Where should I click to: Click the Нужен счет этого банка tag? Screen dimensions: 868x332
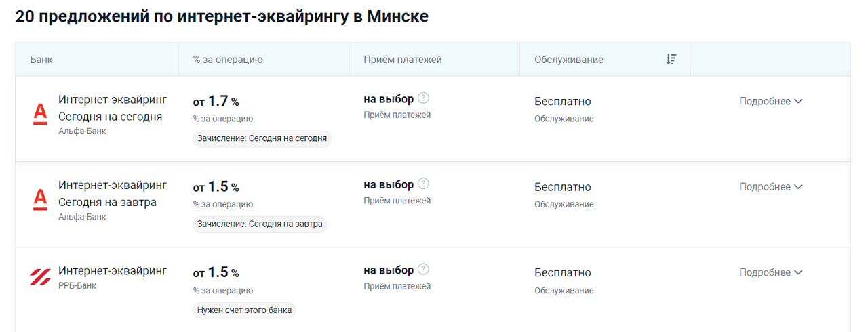coord(244,310)
